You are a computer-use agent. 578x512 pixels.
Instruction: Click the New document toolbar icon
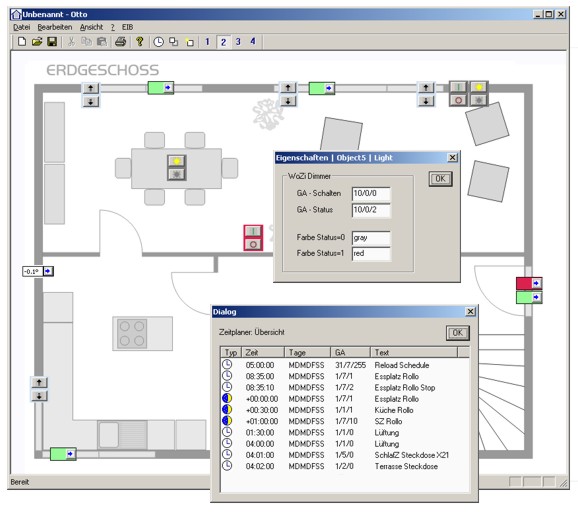click(x=22, y=42)
